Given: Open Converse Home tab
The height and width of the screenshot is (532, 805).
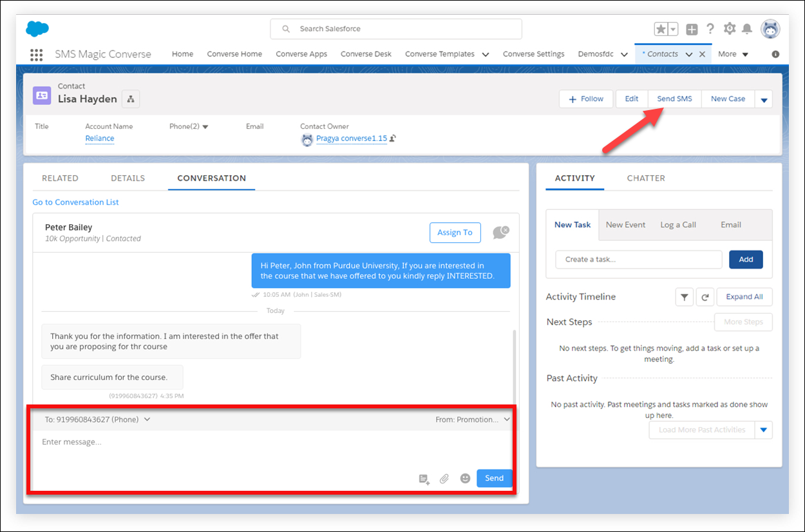Looking at the screenshot, I should (x=234, y=54).
